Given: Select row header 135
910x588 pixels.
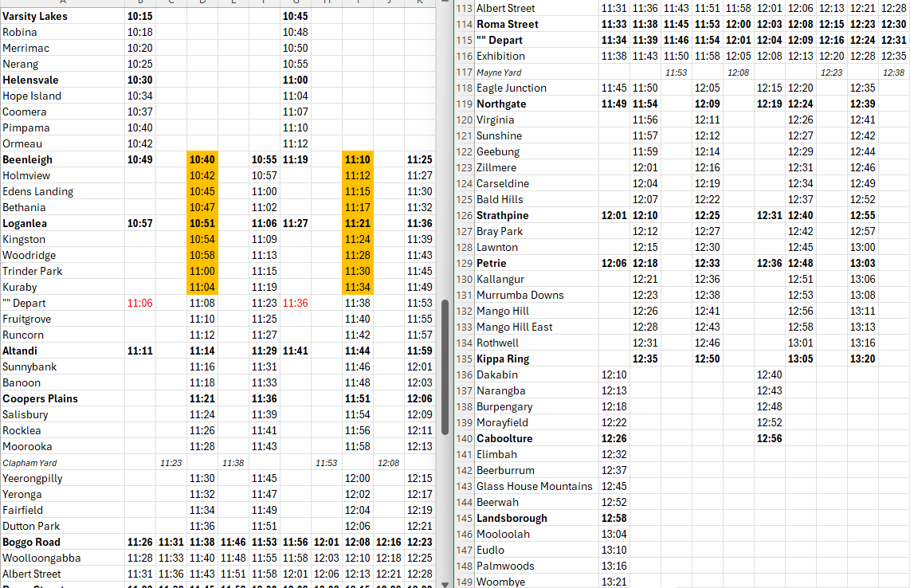Looking at the screenshot, I should coord(465,359).
